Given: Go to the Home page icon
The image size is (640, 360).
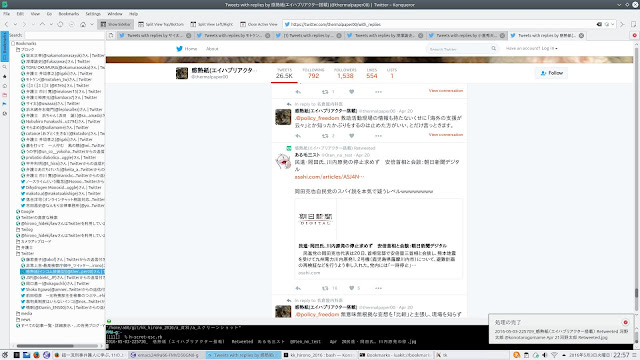Looking at the screenshot, I should click(x=83, y=24).
